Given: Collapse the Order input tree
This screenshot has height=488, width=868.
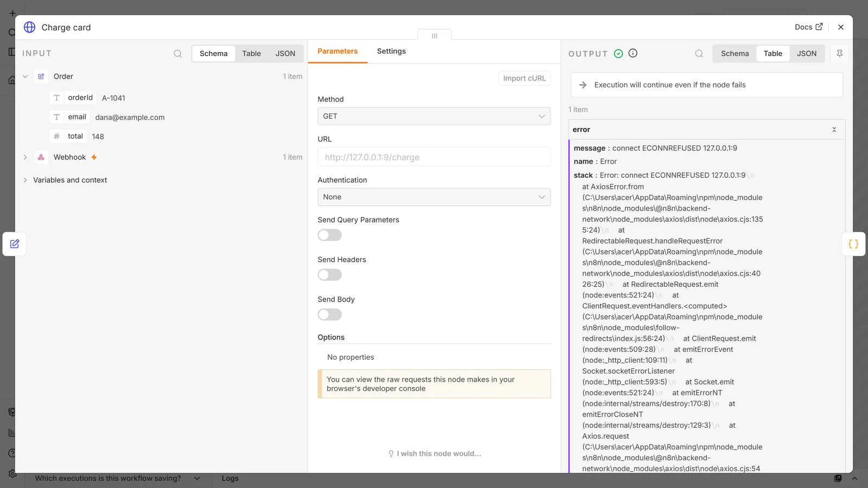Looking at the screenshot, I should (x=25, y=76).
